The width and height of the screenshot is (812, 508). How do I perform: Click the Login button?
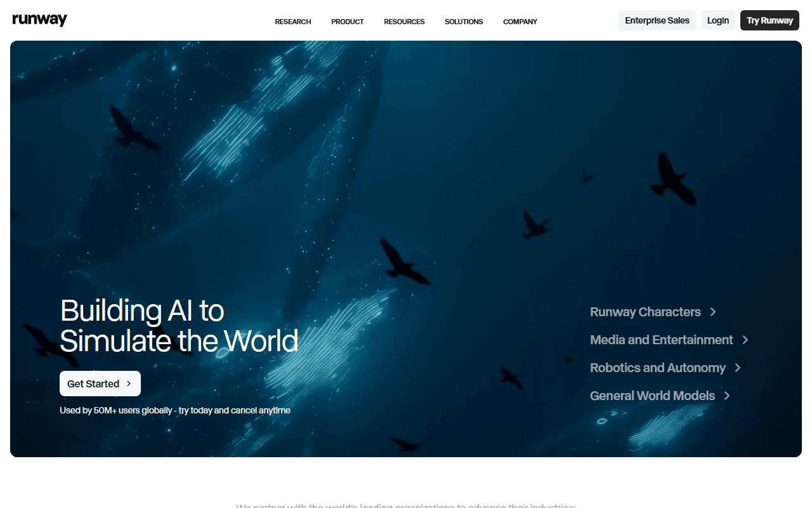(x=718, y=20)
